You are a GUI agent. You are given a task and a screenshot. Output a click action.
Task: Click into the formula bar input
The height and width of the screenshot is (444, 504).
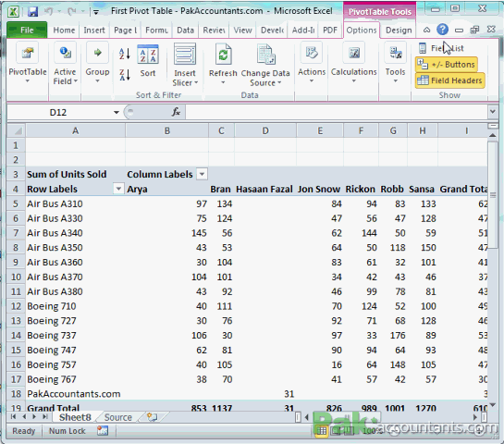336,112
